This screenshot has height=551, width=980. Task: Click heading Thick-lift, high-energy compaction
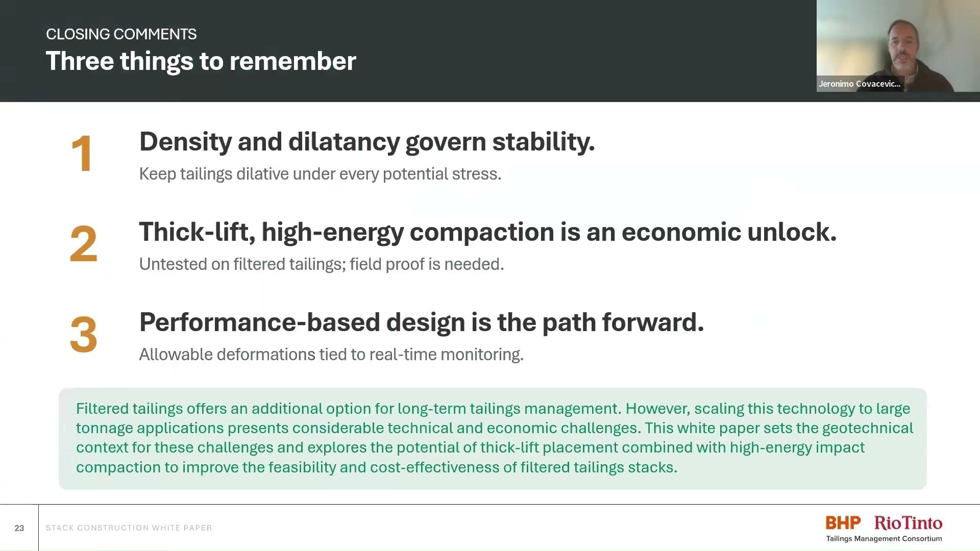point(488,232)
